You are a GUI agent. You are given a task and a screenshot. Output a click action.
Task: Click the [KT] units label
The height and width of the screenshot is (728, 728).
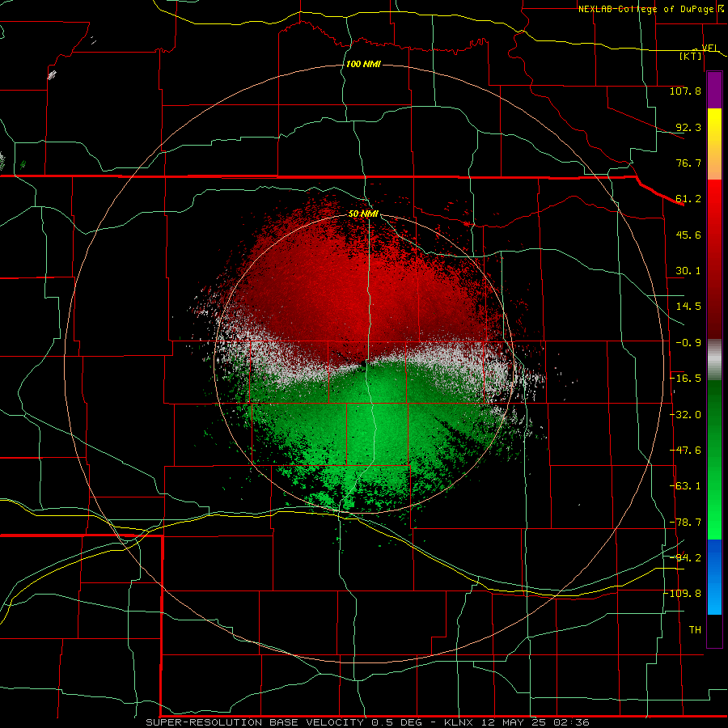pos(691,56)
